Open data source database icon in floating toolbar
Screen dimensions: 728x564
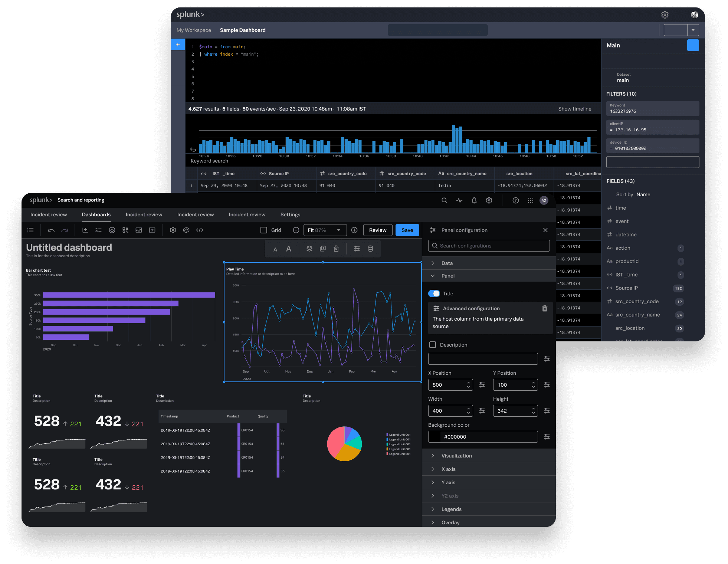[x=370, y=249]
